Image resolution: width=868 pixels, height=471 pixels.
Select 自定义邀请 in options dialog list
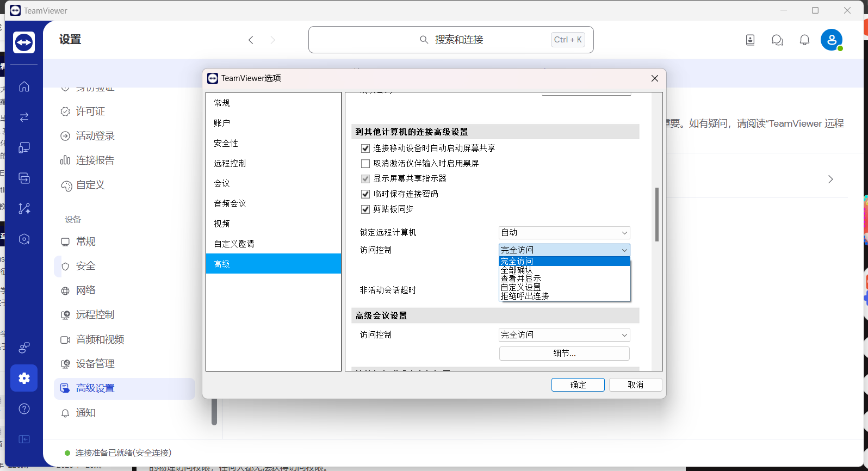pyautogui.click(x=274, y=244)
